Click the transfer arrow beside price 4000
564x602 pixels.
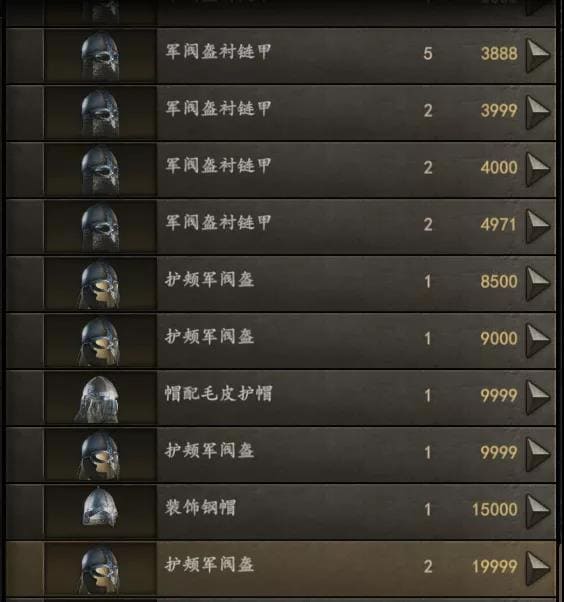(538, 169)
